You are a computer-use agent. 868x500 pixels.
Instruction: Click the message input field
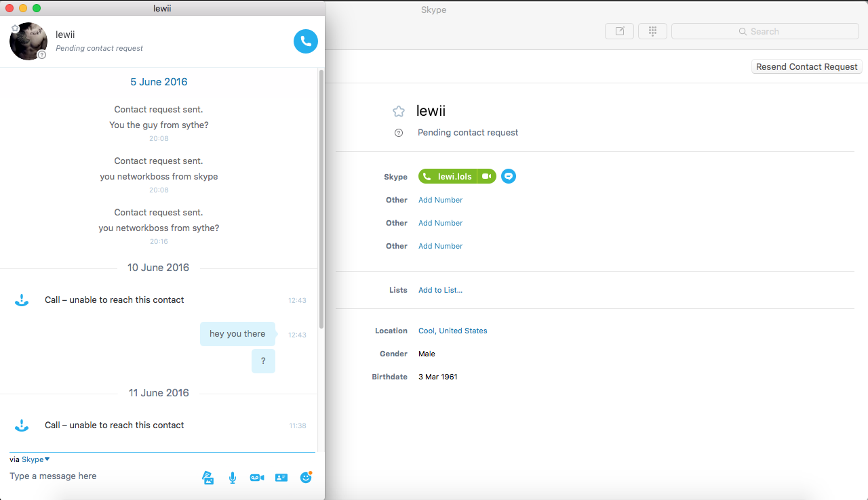102,476
